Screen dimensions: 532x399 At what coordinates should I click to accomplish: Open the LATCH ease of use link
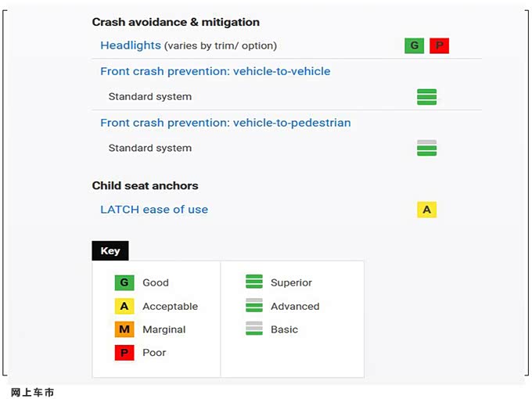(154, 210)
